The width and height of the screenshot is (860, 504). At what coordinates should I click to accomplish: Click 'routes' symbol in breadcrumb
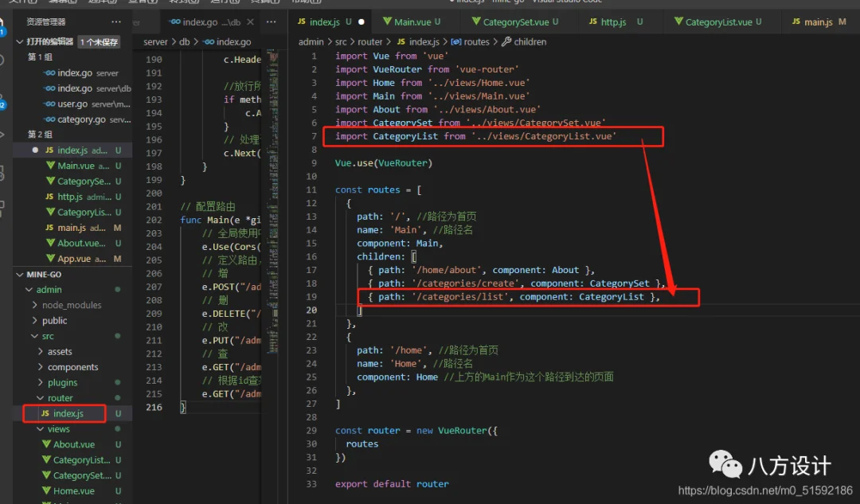(x=470, y=41)
